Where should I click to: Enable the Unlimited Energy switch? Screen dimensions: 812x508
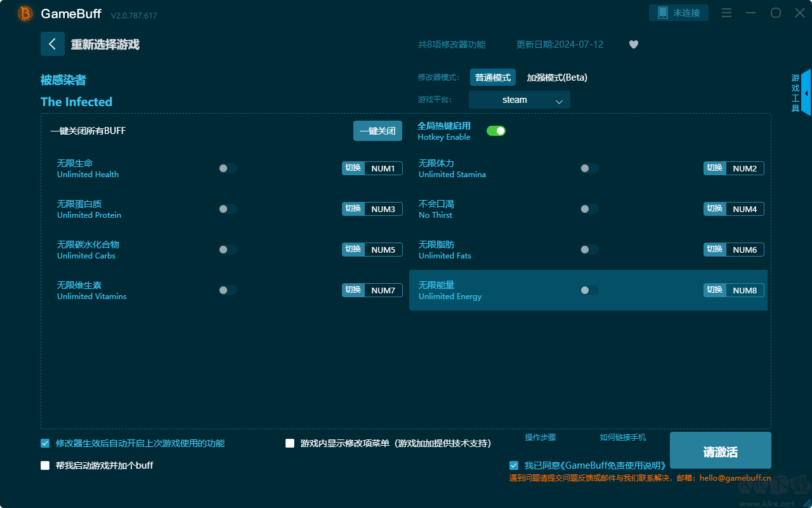[x=589, y=290]
